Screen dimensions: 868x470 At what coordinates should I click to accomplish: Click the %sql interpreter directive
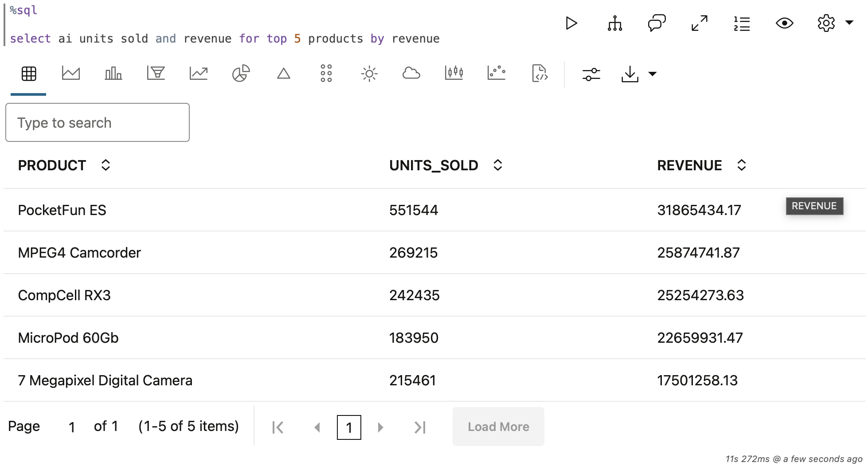pos(23,10)
